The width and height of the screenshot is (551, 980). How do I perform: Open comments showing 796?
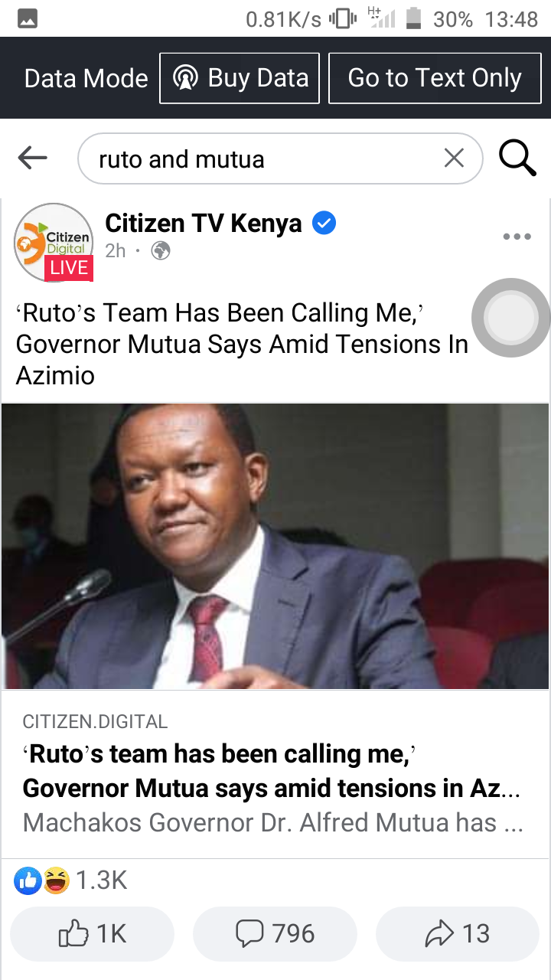[x=275, y=933]
